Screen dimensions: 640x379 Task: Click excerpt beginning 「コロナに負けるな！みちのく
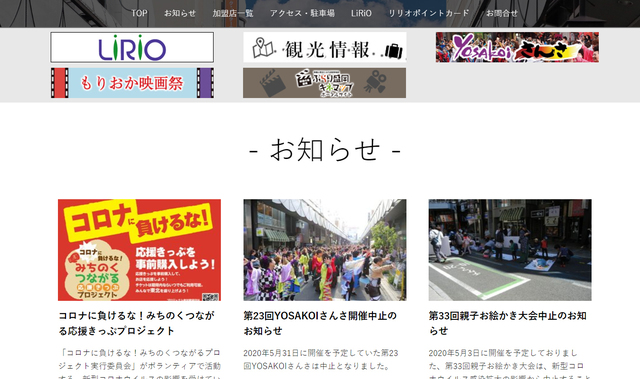tap(139, 363)
